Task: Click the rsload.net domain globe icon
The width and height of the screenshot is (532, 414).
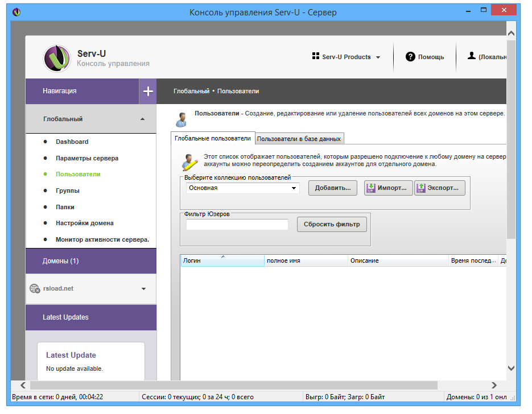Action: coord(35,288)
